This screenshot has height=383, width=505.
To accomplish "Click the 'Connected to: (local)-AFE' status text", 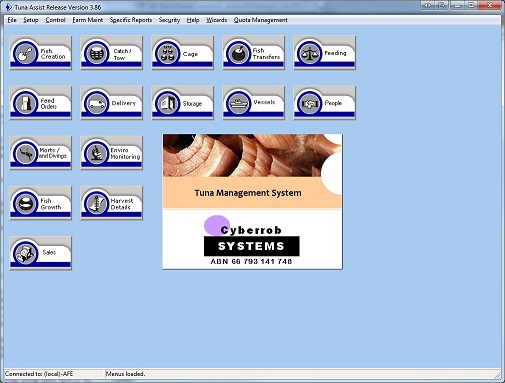I will click(39, 374).
